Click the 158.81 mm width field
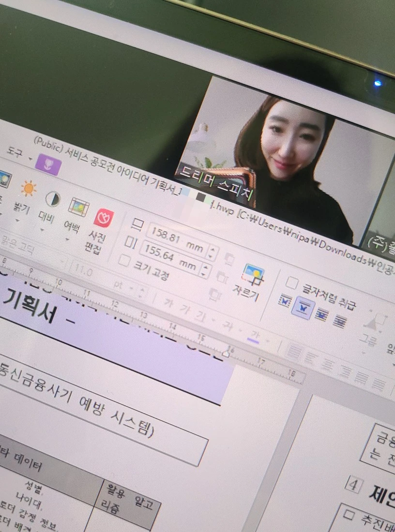395x532 pixels. click(177, 240)
